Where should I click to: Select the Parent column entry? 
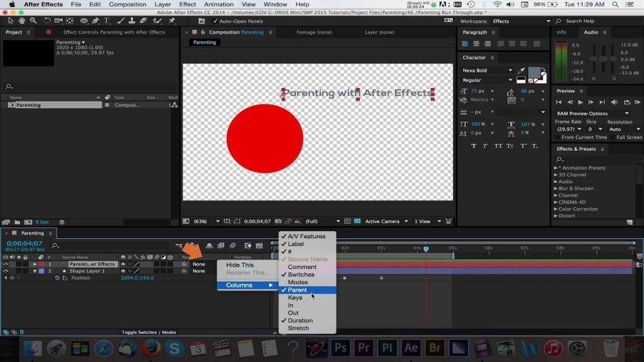pos(307,290)
